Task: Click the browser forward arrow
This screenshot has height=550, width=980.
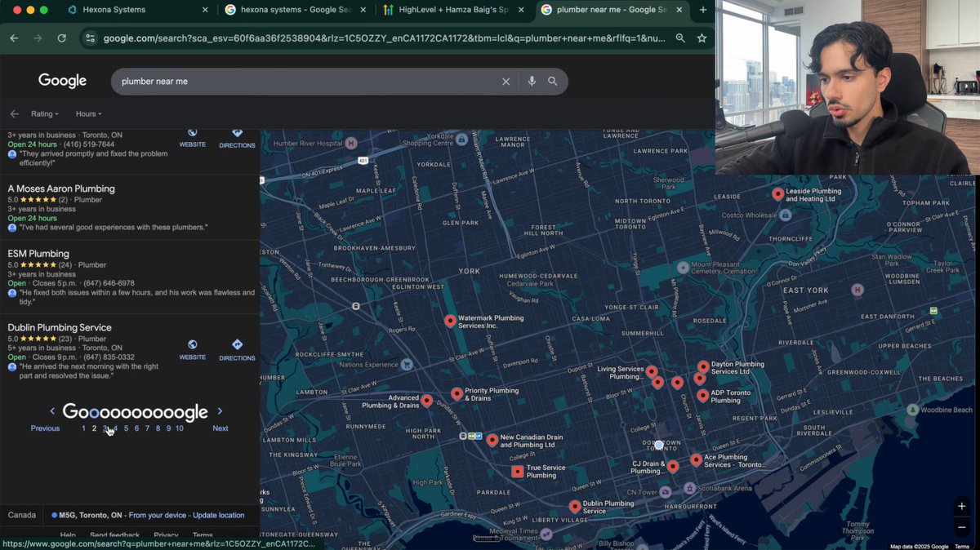Action: click(38, 38)
